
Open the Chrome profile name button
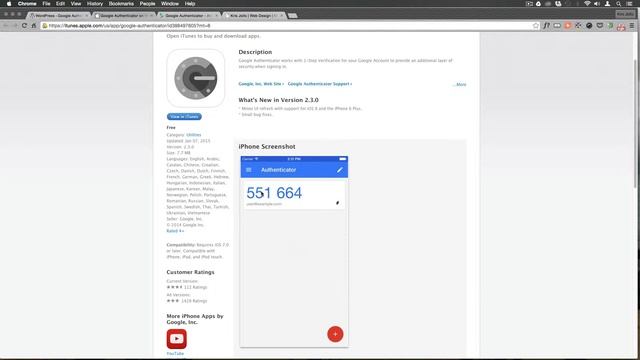[625, 15]
